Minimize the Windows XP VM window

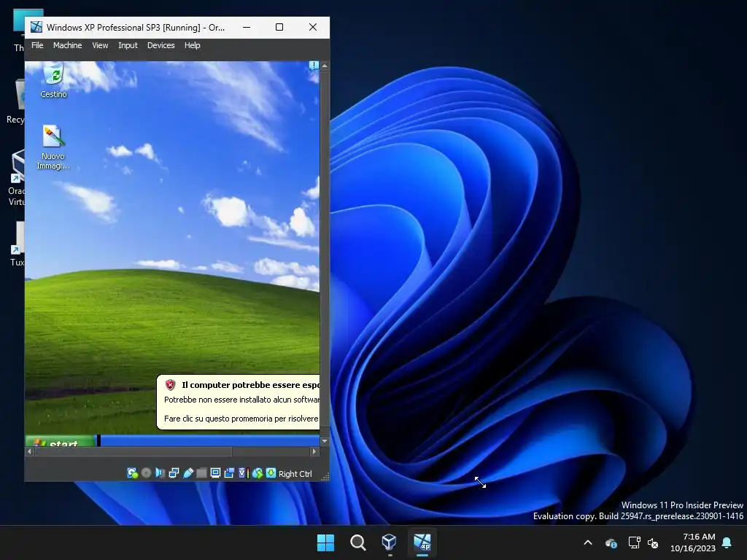point(247,27)
